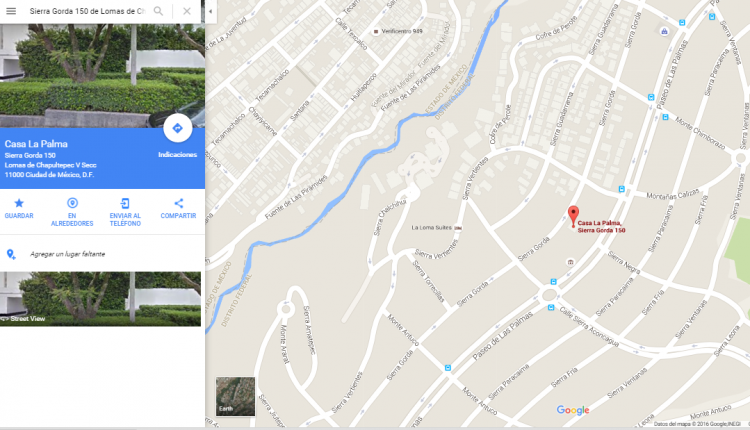
Task: Select the La Loma Suites hotel marker
Action: click(x=458, y=228)
